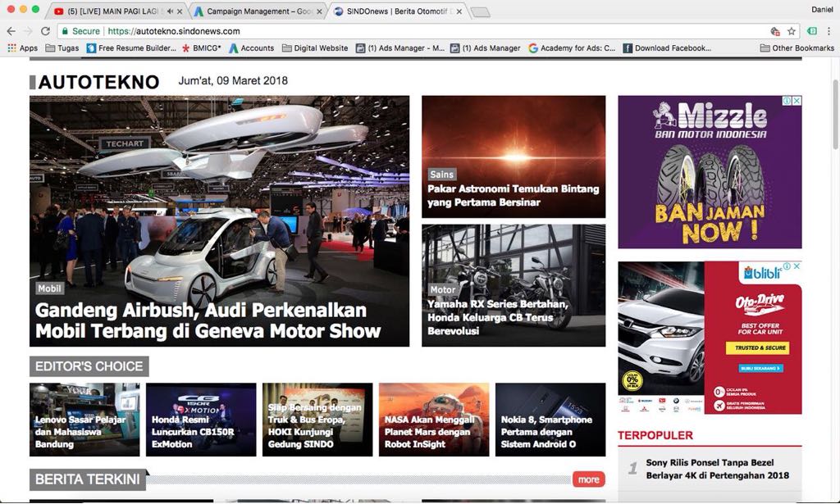The width and height of the screenshot is (840, 504).
Task: Open ad info icon on Mizzle ad
Action: 787,101
